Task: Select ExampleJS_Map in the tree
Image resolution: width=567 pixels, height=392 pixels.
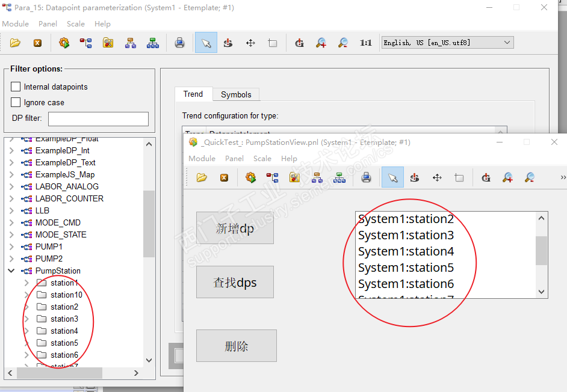Action: (65, 175)
